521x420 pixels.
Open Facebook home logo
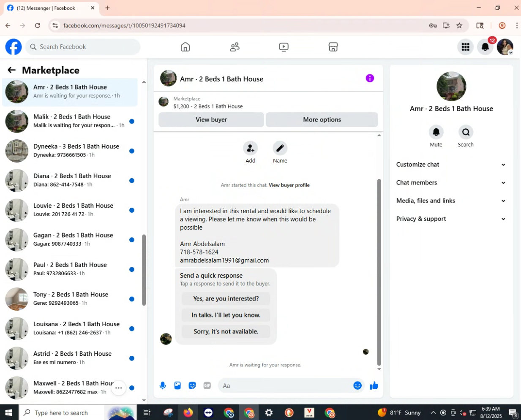[x=14, y=47]
